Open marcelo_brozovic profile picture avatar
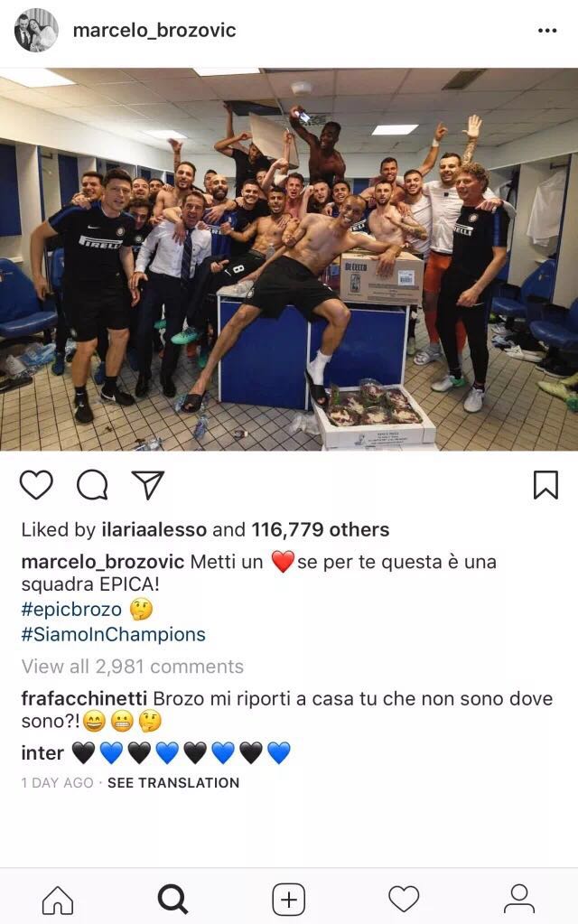 pyautogui.click(x=36, y=30)
